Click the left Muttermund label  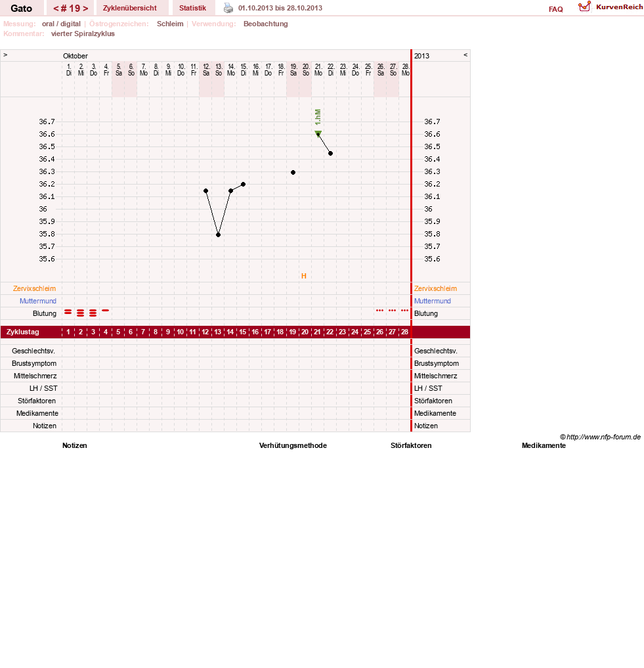tap(38, 301)
